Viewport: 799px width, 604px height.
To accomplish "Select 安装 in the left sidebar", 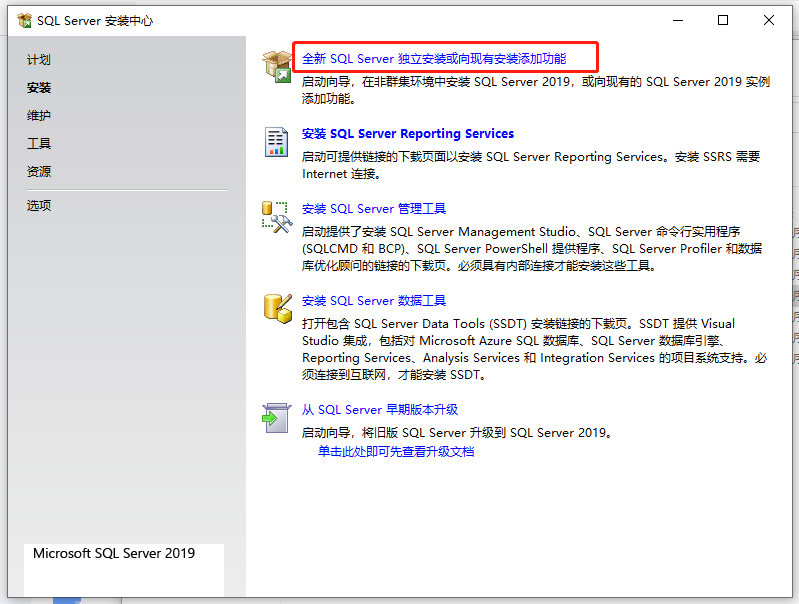I will click(x=39, y=88).
